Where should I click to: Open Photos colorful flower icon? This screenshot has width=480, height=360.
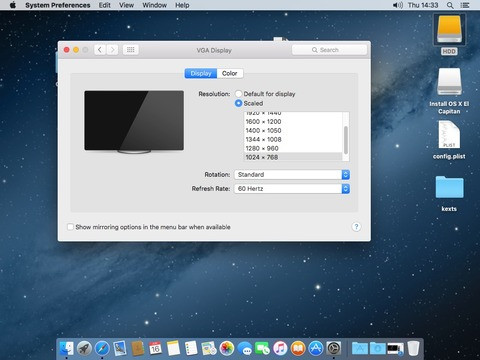(227, 349)
